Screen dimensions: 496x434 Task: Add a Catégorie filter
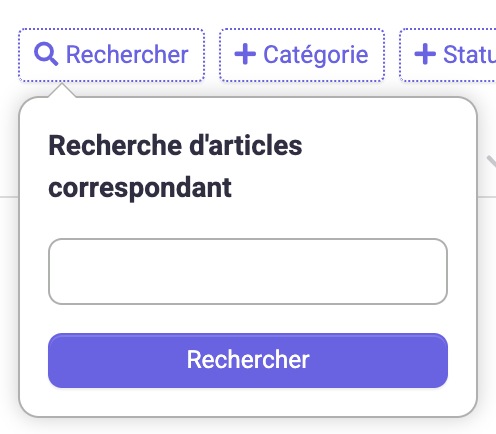point(302,55)
